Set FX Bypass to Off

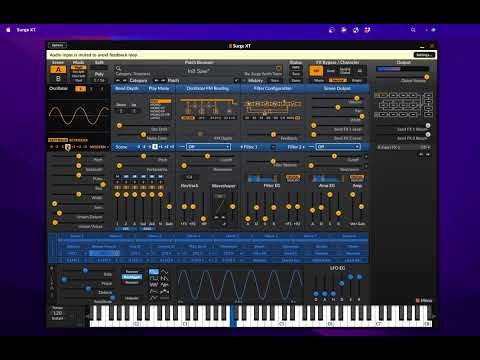[x=316, y=71]
